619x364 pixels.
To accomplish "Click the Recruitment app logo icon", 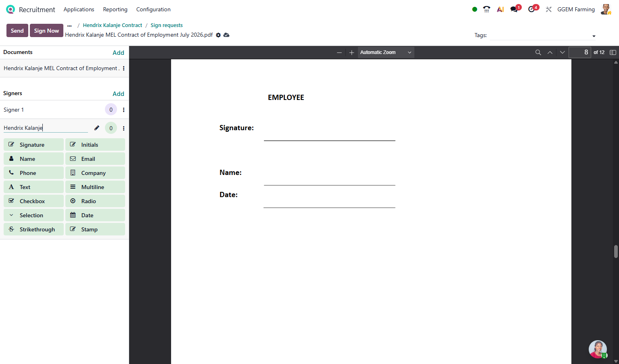I will pyautogui.click(x=10, y=9).
